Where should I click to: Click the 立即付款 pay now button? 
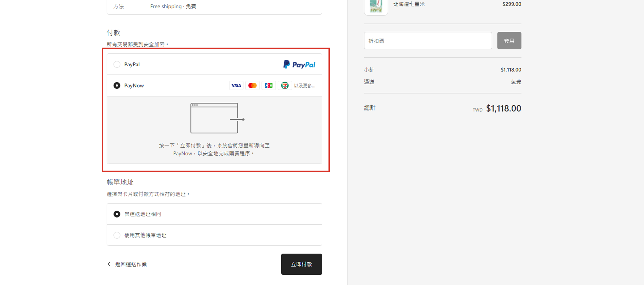click(301, 264)
